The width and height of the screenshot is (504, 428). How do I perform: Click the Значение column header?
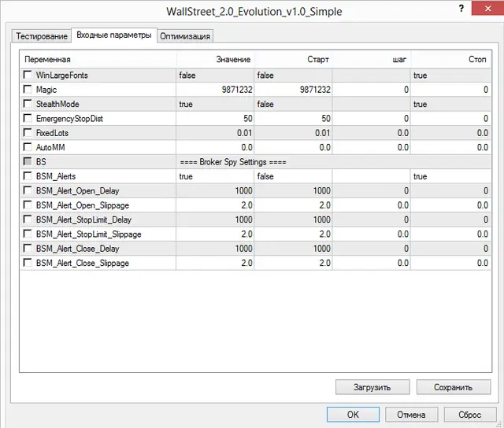point(215,59)
